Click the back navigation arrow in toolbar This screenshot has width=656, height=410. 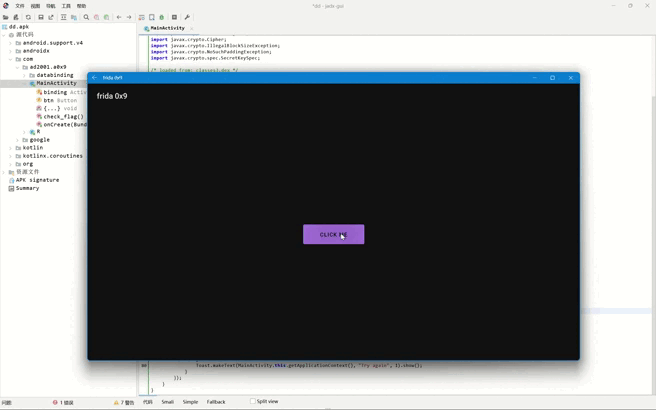119,17
